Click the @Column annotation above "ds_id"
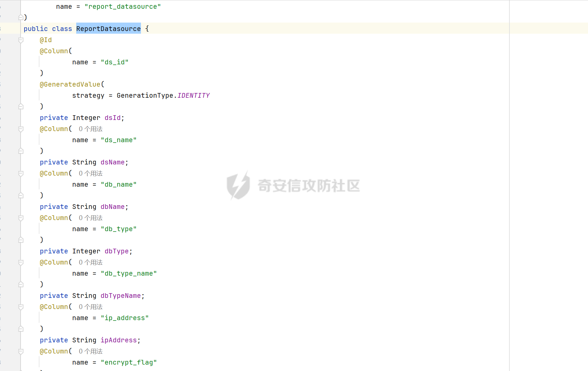The width and height of the screenshot is (588, 371). point(54,51)
